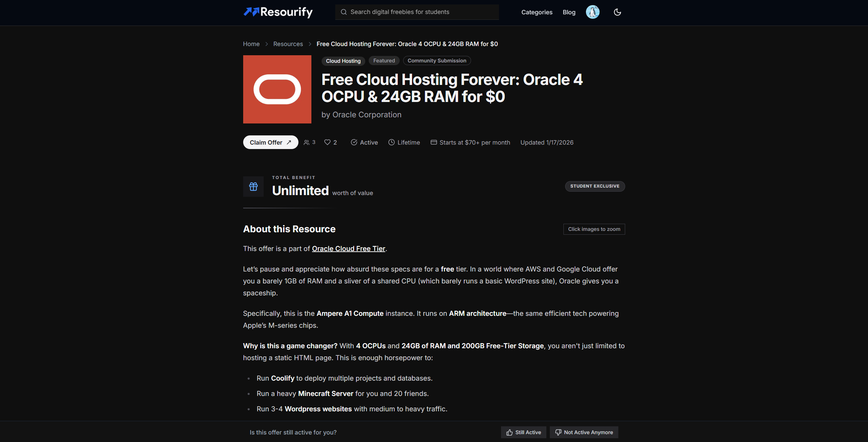868x442 pixels.
Task: Click the gift Total Benefit icon
Action: [x=253, y=187]
